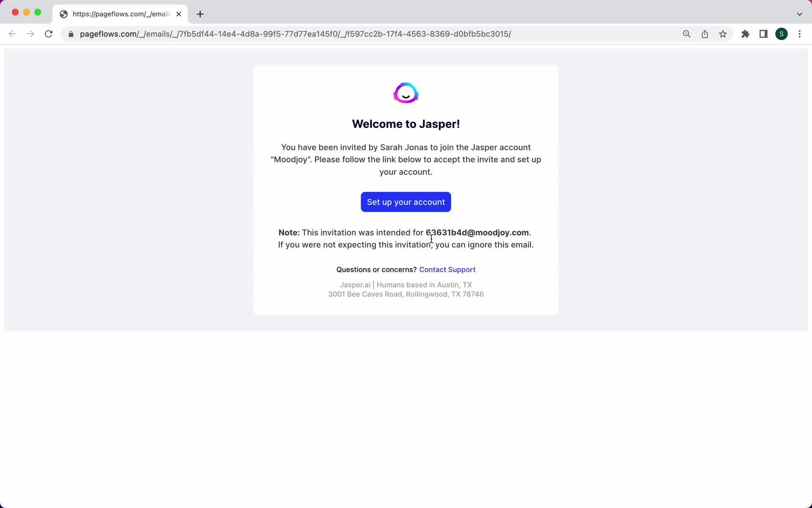Viewport: 812px width, 508px height.
Task: Click the Set up your account button
Action: click(x=406, y=202)
